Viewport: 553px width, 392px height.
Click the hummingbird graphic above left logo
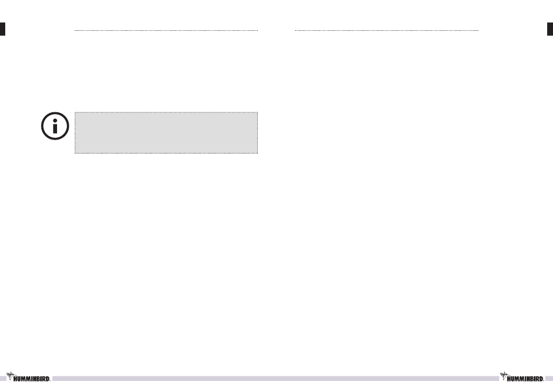coord(10,375)
